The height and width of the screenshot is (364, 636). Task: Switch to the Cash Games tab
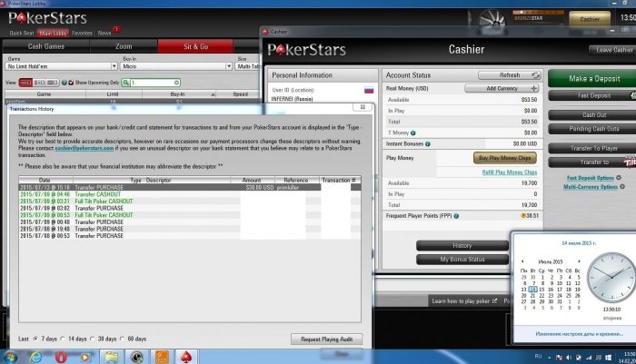coord(45,45)
